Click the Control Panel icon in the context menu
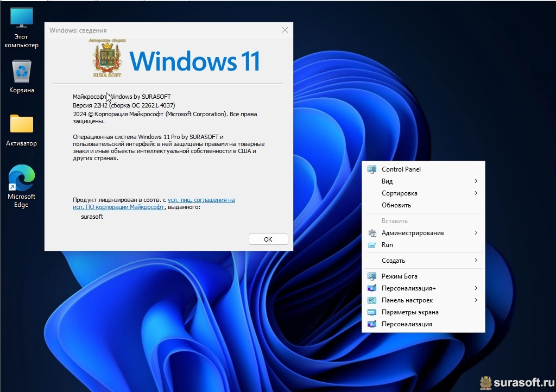Image resolution: width=556 pixels, height=392 pixels. pyautogui.click(x=371, y=169)
